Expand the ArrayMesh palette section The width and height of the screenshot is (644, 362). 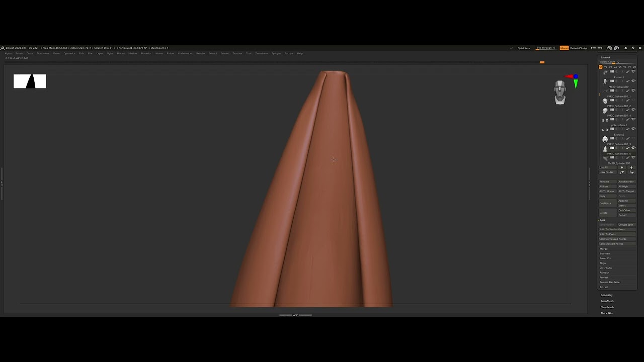click(607, 301)
